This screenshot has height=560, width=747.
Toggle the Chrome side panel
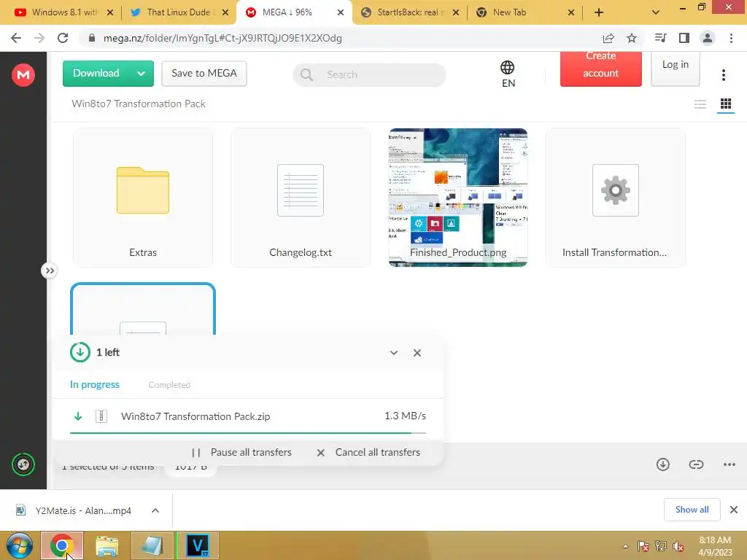pyautogui.click(x=684, y=38)
